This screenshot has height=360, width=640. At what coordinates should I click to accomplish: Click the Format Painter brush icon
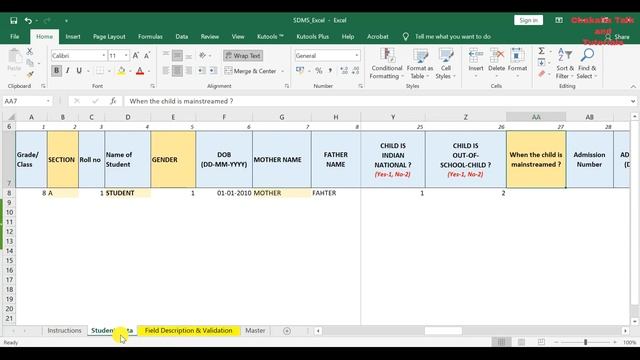click(30, 74)
